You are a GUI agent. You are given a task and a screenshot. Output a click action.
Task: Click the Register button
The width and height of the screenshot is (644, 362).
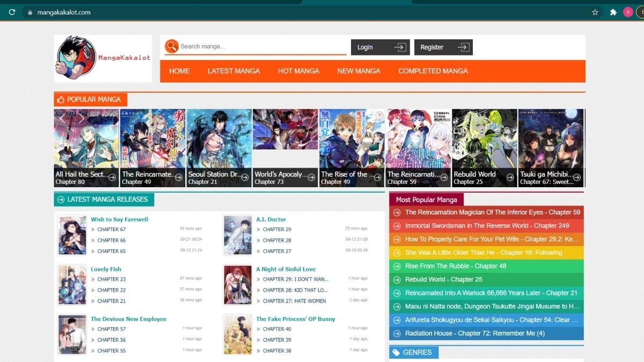[443, 47]
